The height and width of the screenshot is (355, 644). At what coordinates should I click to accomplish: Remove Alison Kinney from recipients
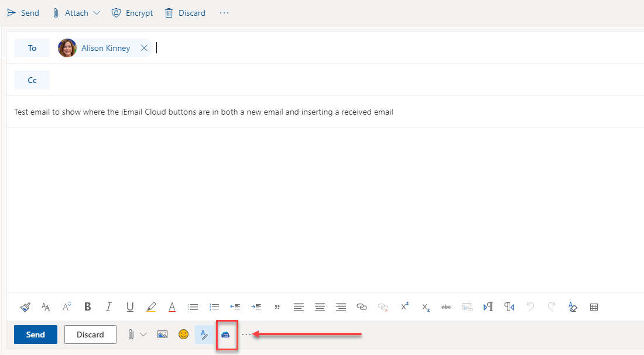[144, 48]
